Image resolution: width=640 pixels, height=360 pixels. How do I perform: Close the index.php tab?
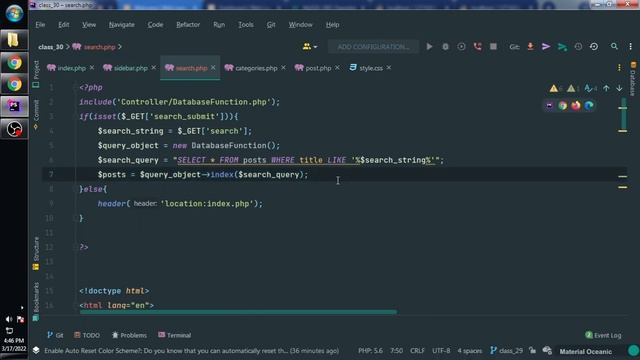coord(92,68)
